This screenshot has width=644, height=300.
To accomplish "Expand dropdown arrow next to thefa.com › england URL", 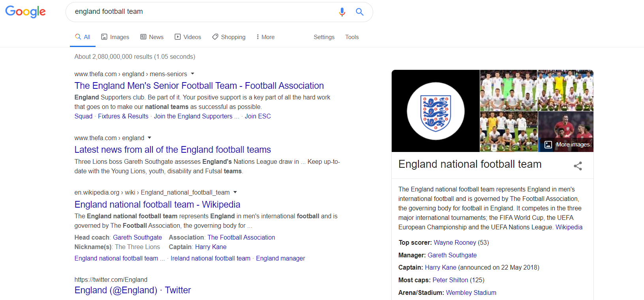I will [150, 138].
